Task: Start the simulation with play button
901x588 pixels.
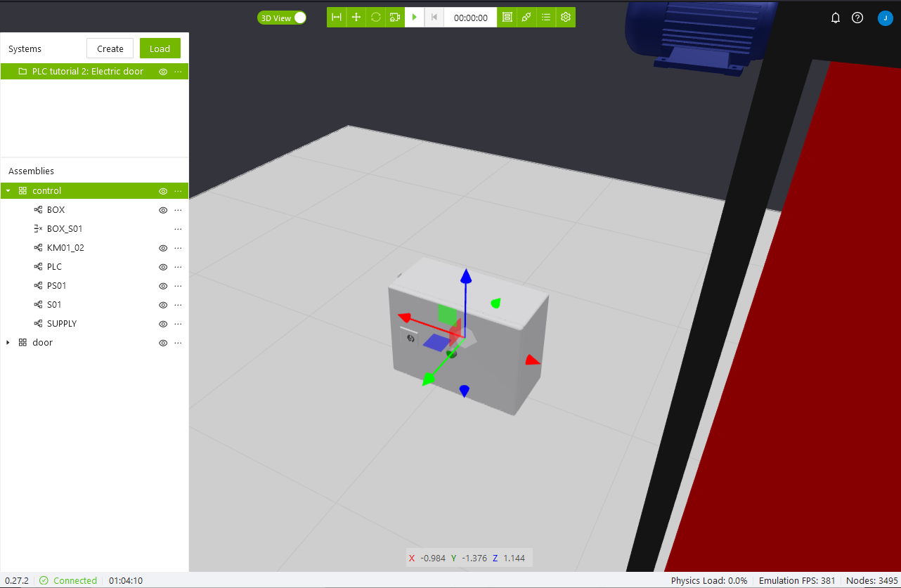Action: (x=415, y=18)
